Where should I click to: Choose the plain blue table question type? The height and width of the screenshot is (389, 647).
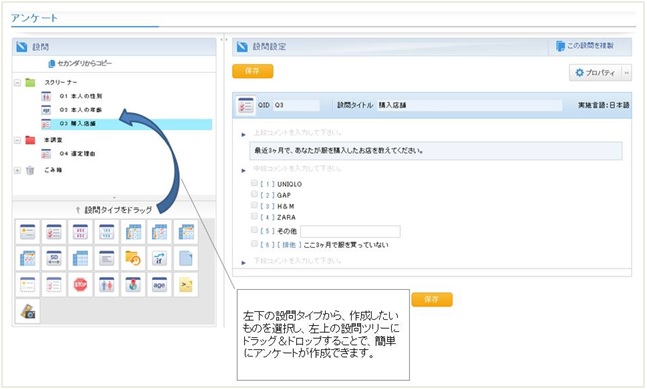(x=80, y=258)
